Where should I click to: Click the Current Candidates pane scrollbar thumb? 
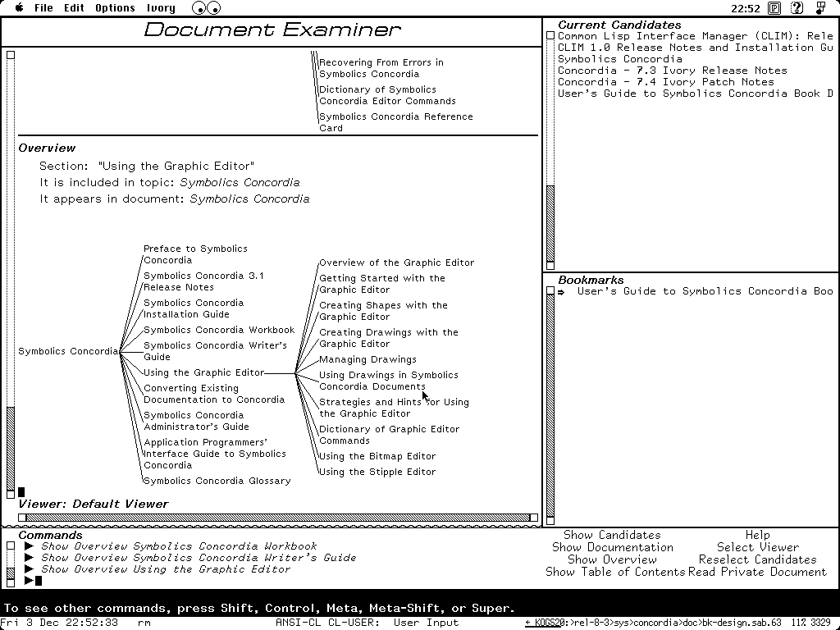(550, 223)
